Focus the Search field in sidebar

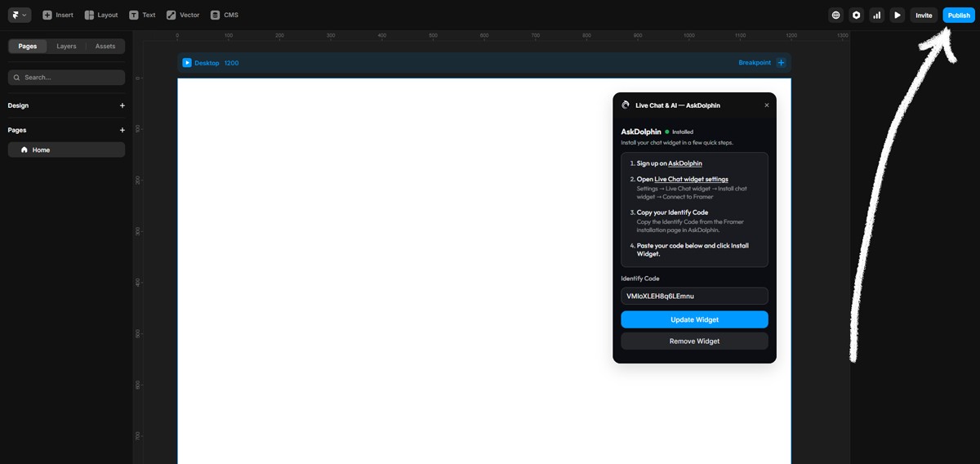point(66,77)
